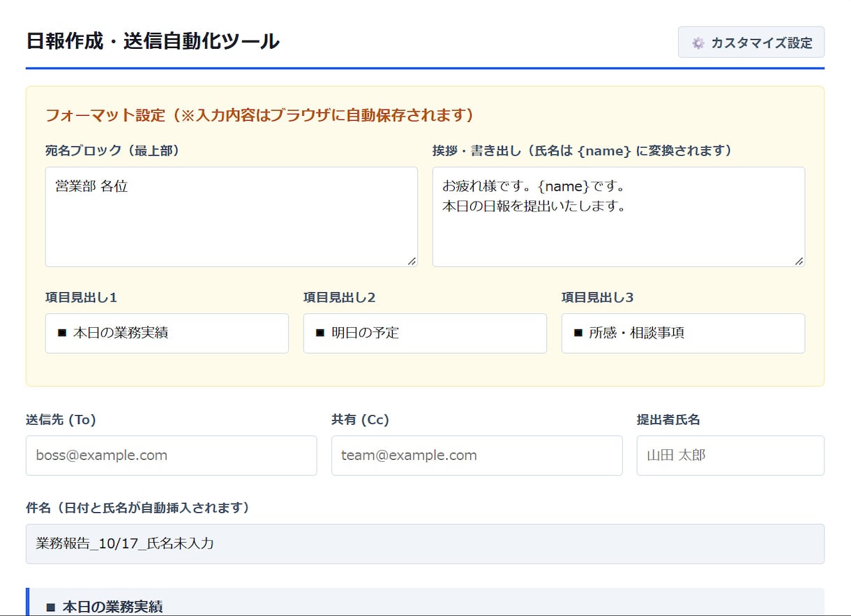Click the 宛名ブロック（最上部） label

coord(112,151)
